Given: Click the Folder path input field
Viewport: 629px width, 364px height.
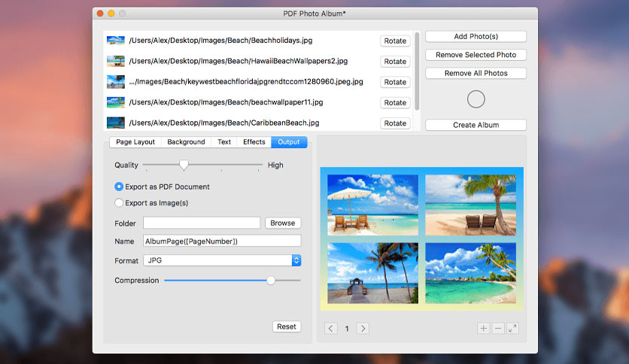Looking at the screenshot, I should click(x=202, y=223).
